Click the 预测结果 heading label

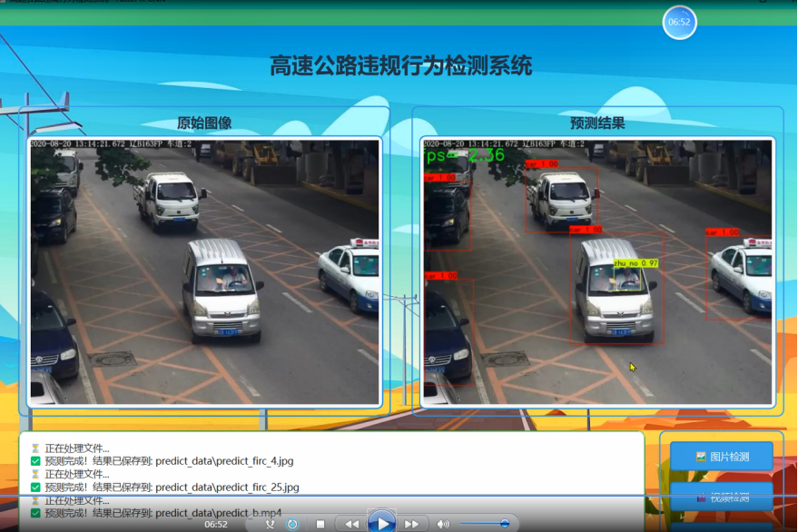[x=597, y=123]
